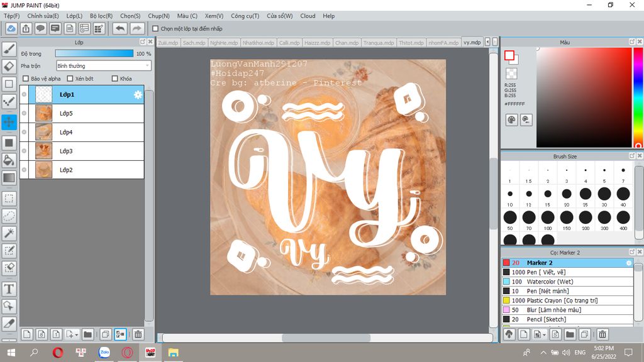Pick the Bucket fill tool
This screenshot has width=644, height=362.
click(9, 160)
